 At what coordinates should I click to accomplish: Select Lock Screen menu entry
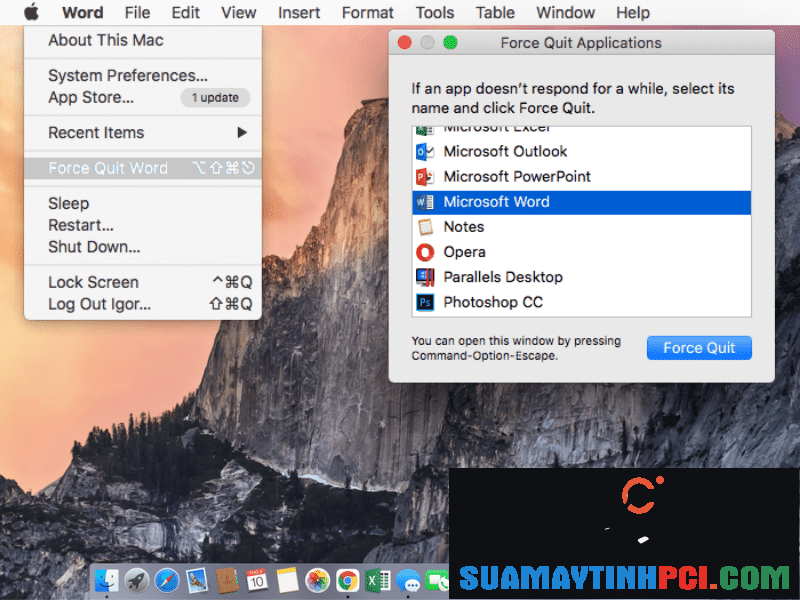(143, 282)
